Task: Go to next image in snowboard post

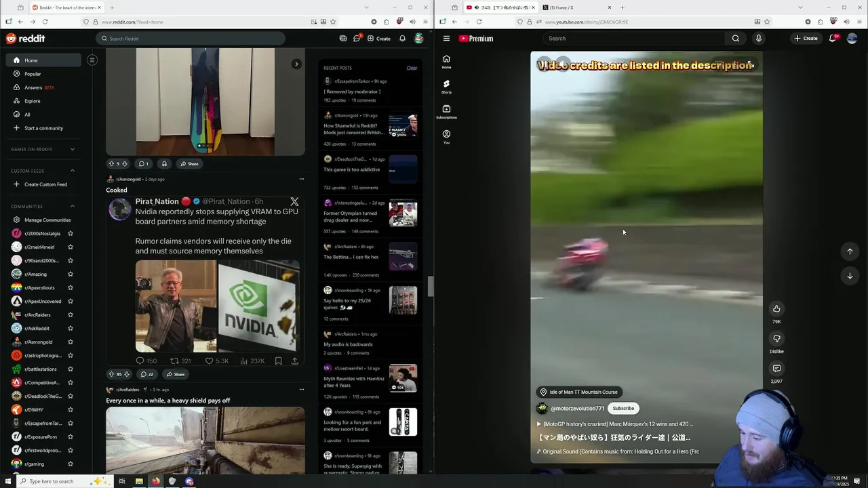Action: (296, 64)
